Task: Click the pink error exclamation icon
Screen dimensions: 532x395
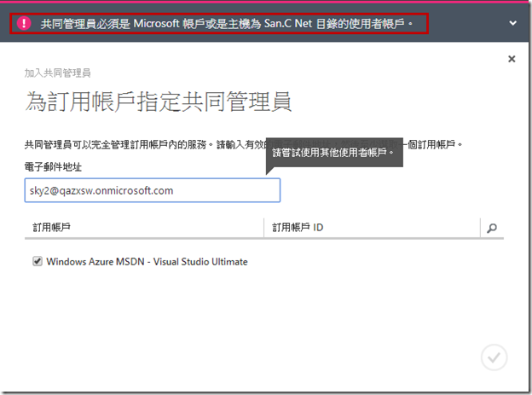Action: 24,23
